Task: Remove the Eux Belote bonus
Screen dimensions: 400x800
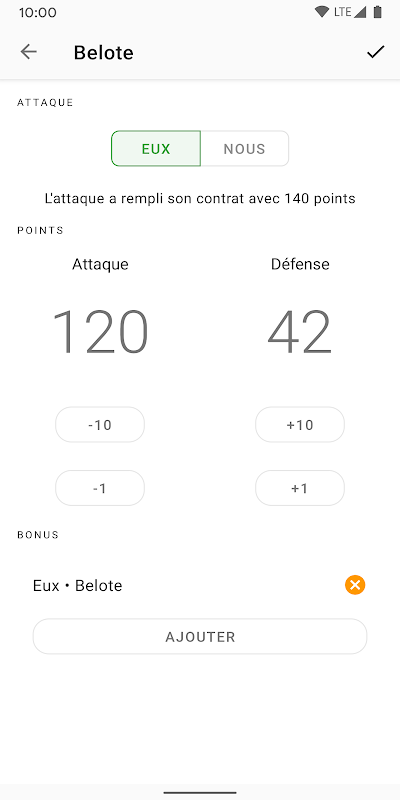Action: click(355, 585)
